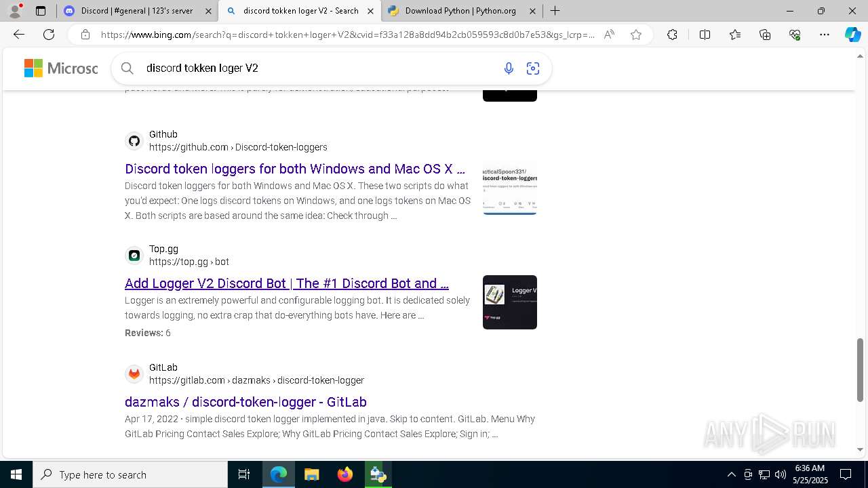This screenshot has width=868, height=488.
Task: Open the Favorites list
Action: pyautogui.click(x=735, y=35)
